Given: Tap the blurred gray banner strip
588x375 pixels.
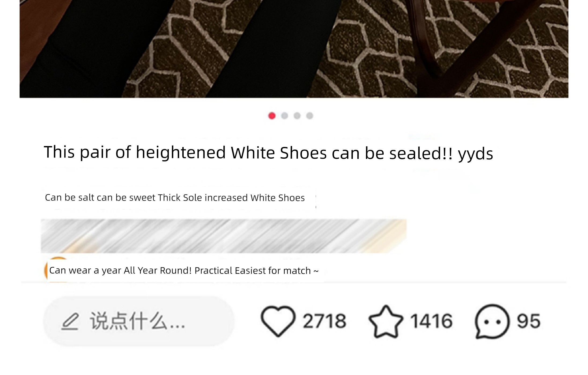Looking at the screenshot, I should point(224,236).
